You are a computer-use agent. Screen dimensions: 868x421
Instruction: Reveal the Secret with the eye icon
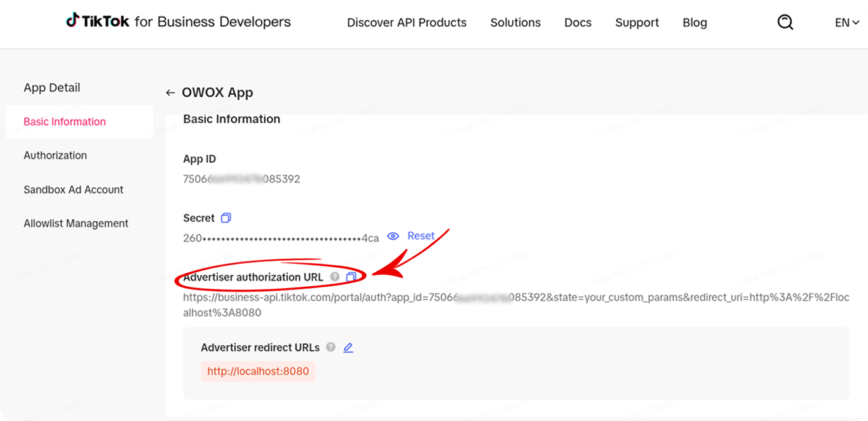point(393,236)
